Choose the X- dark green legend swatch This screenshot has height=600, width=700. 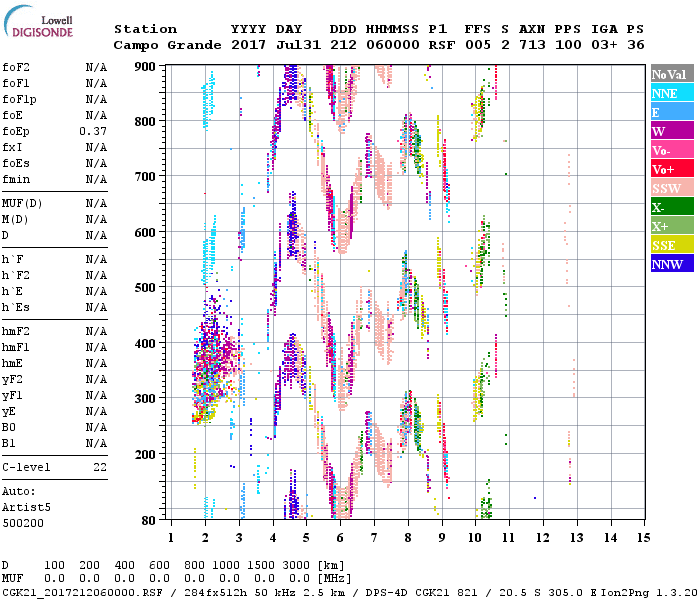point(671,207)
